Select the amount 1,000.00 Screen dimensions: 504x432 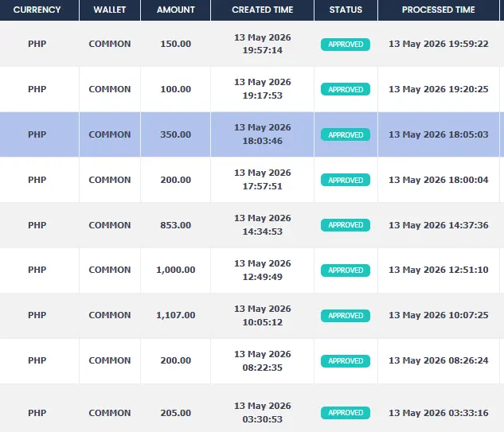(176, 270)
